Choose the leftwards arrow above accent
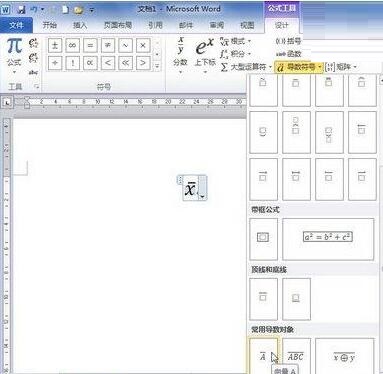Viewport: 383px width, 374px height. click(362, 132)
